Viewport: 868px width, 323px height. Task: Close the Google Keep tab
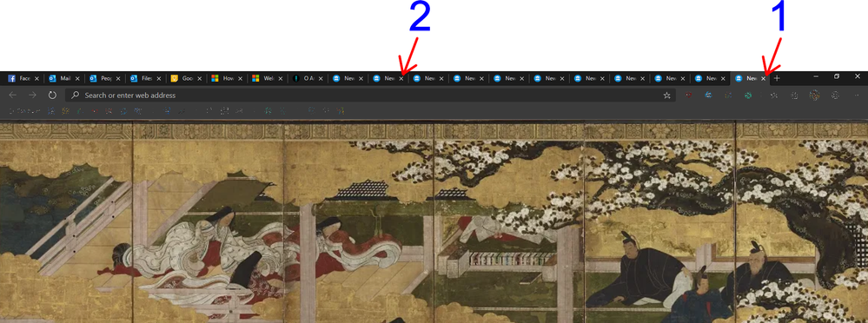coord(199,78)
